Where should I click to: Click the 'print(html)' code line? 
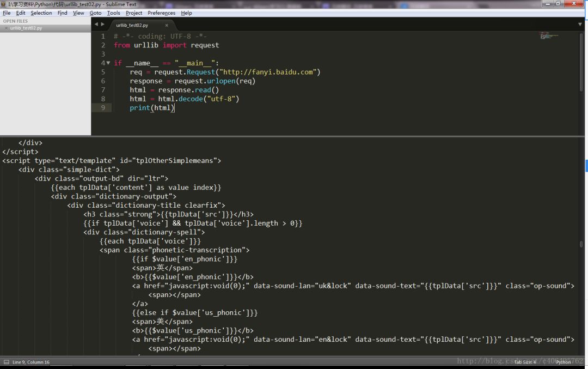click(x=152, y=108)
